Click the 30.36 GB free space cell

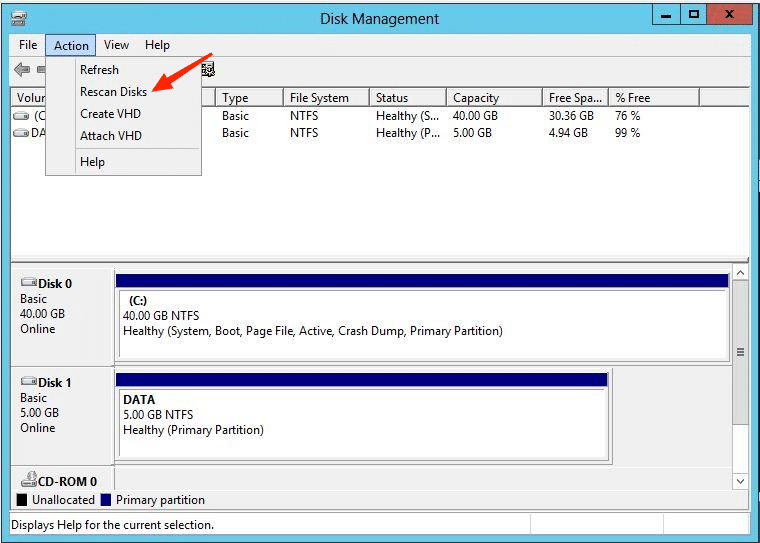pos(571,116)
